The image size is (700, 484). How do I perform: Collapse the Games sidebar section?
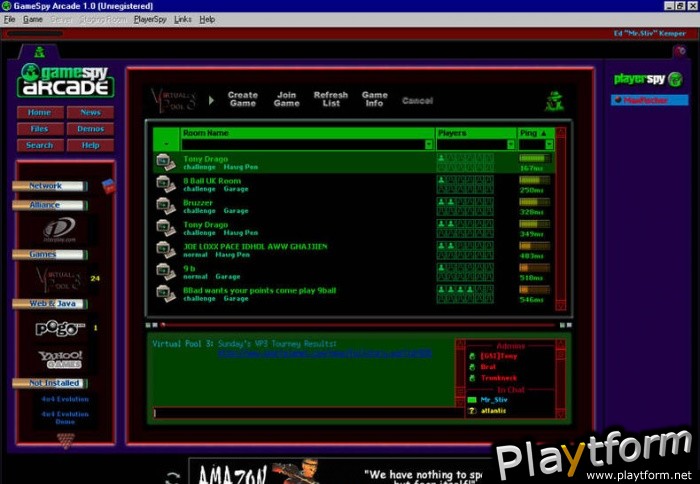coord(50,254)
